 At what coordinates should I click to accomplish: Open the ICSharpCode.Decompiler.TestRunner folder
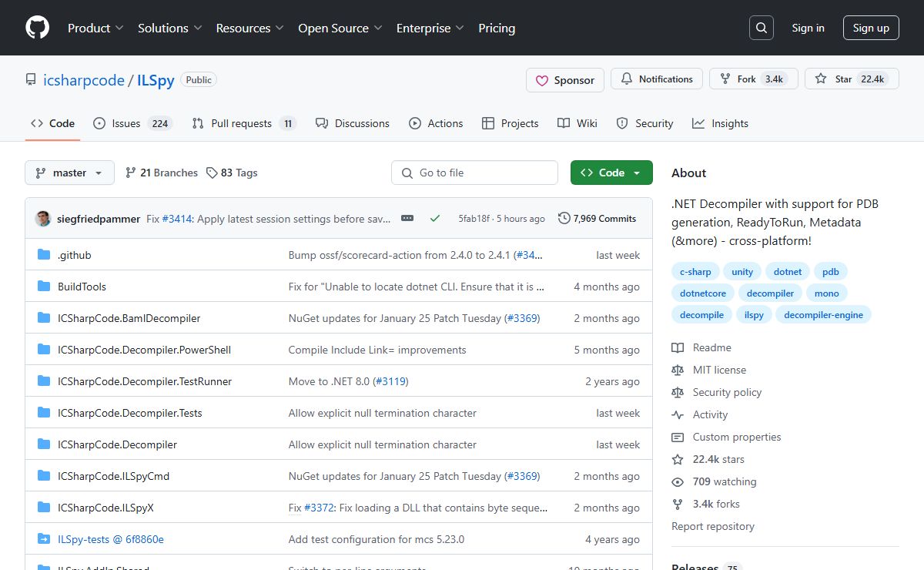145,381
